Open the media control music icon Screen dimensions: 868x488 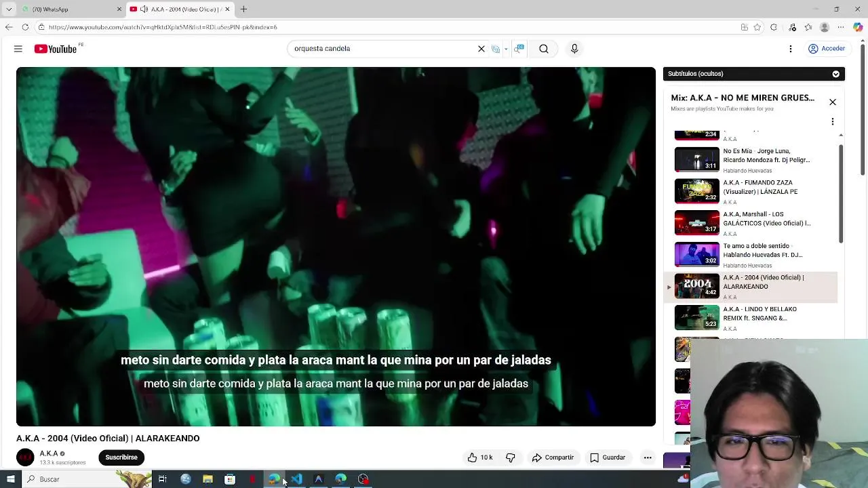pos(793,27)
